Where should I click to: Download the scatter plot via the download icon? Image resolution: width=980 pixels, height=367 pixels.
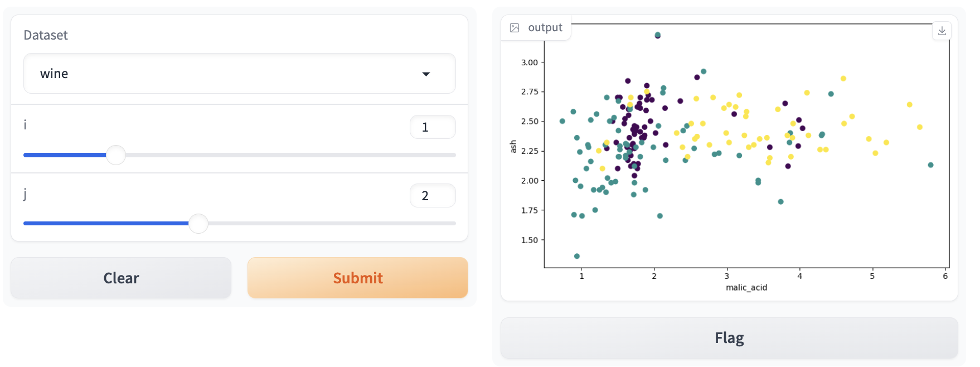942,31
